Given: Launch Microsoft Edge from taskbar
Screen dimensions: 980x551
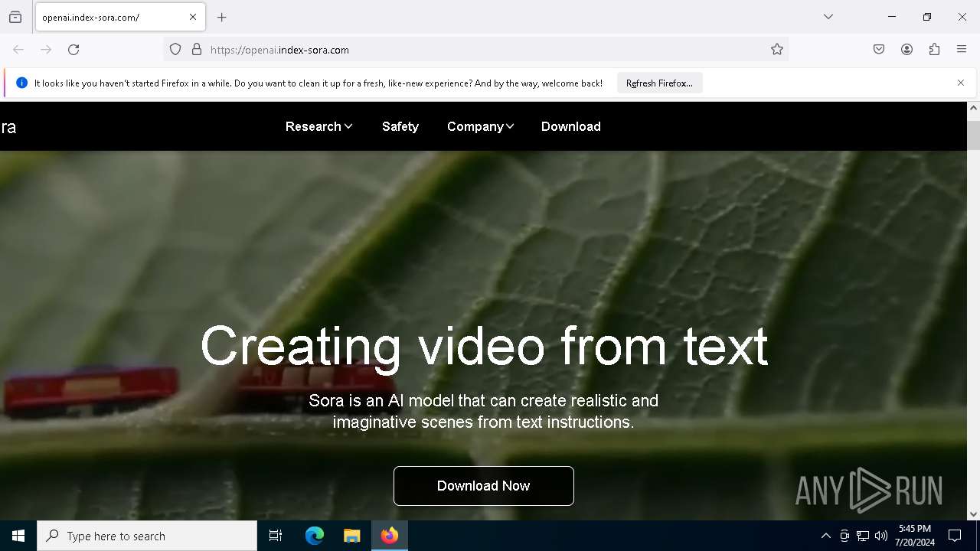Looking at the screenshot, I should [x=315, y=536].
